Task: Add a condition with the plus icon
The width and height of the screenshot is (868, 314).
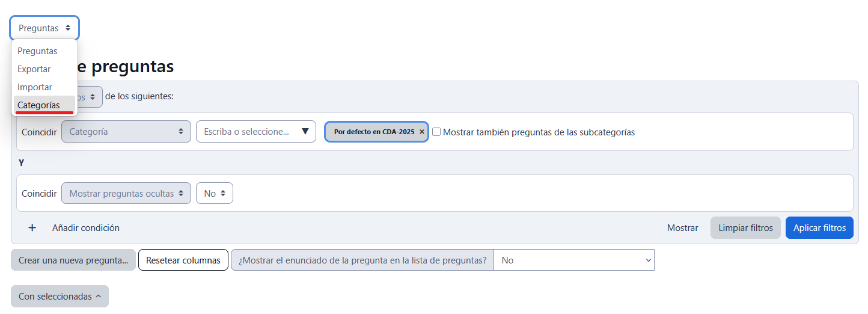Action: [x=32, y=228]
